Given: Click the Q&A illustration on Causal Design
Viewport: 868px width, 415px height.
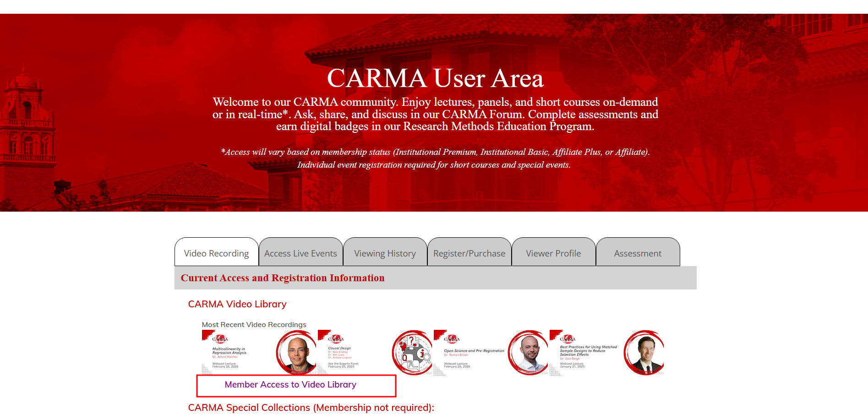Looking at the screenshot, I should coord(412,353).
